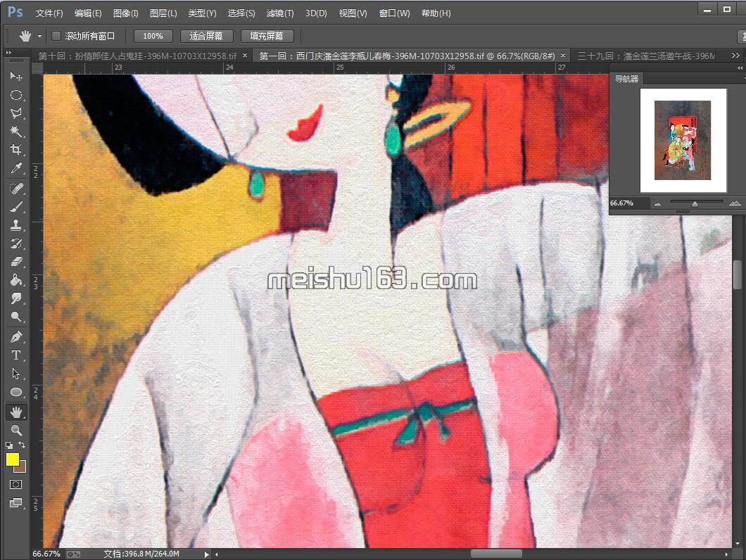Select the Clone Stamp tool

pos(15,225)
